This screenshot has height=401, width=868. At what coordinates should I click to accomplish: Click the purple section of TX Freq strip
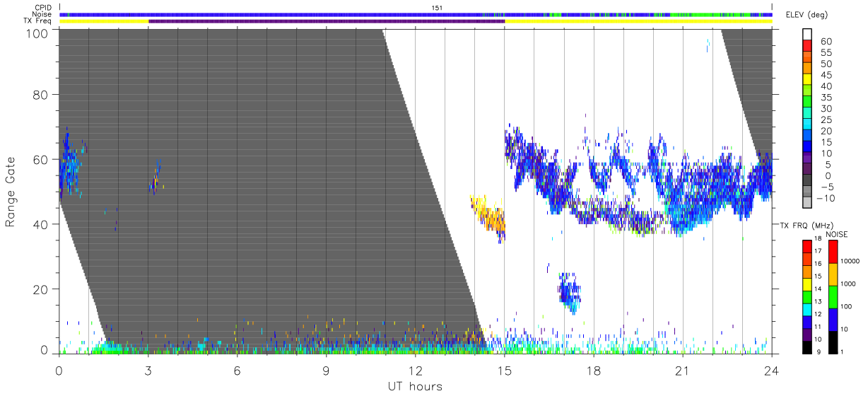tap(327, 21)
